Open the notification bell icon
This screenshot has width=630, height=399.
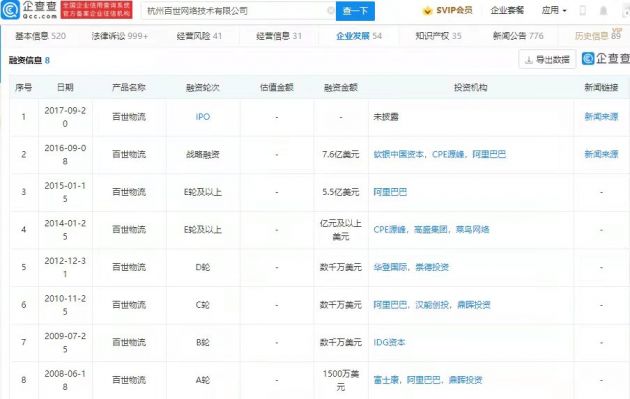[x=603, y=10]
